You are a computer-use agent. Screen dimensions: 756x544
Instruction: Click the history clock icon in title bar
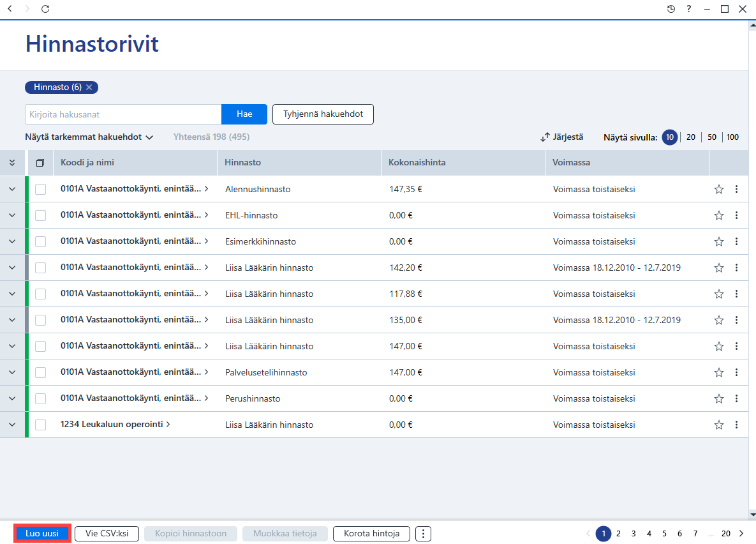[671, 9]
